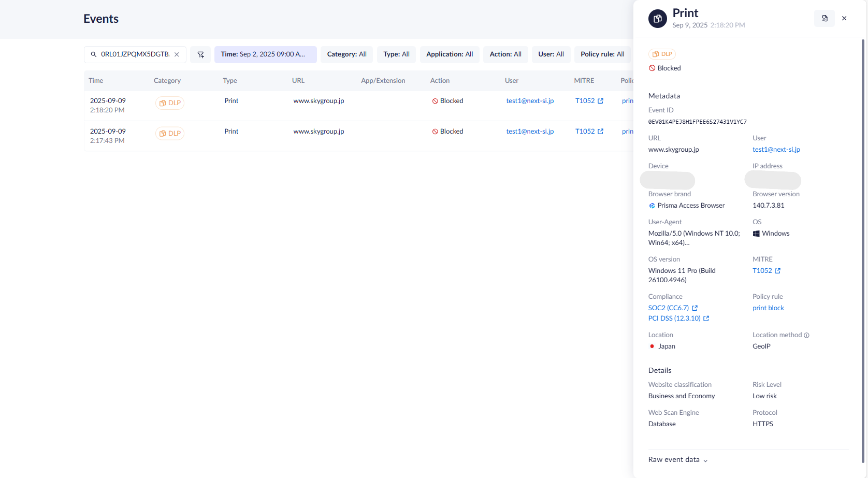Close the Print event details panel
868x478 pixels.
coord(844,19)
